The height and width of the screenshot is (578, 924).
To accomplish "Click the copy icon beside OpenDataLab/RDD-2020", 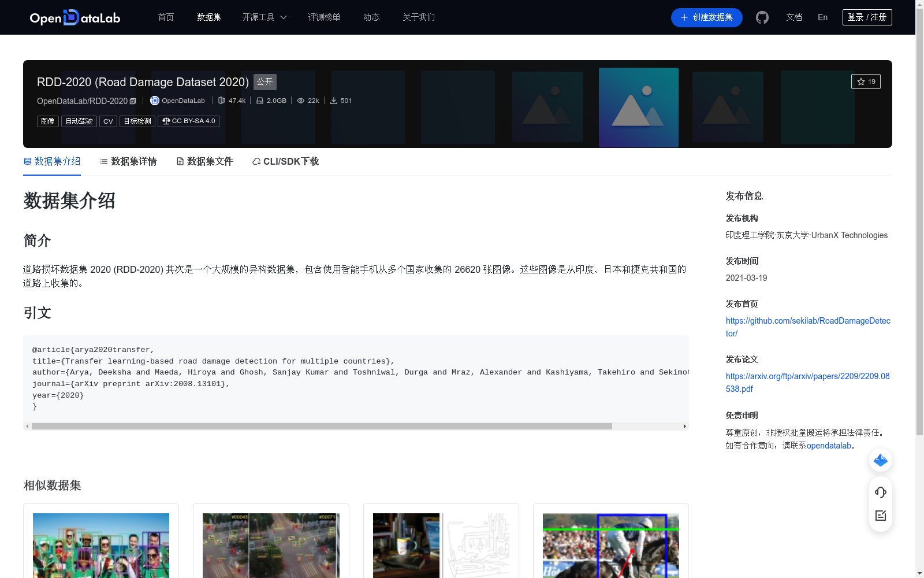I will pyautogui.click(x=133, y=101).
